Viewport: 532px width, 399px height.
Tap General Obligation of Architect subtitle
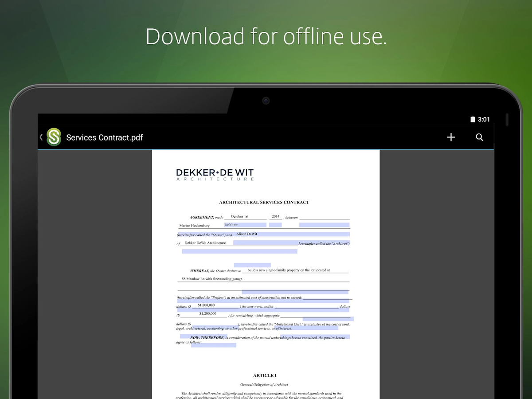(x=264, y=385)
